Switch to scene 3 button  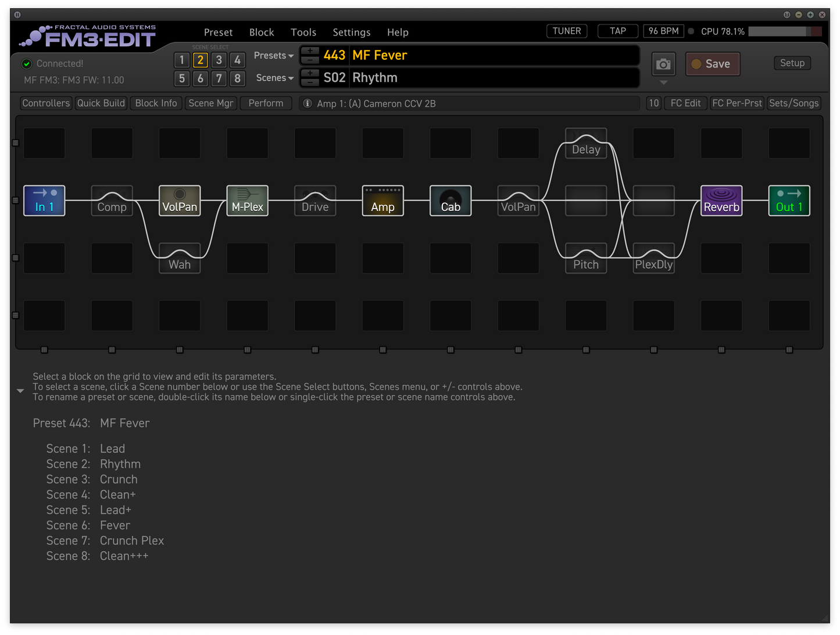pyautogui.click(x=219, y=60)
